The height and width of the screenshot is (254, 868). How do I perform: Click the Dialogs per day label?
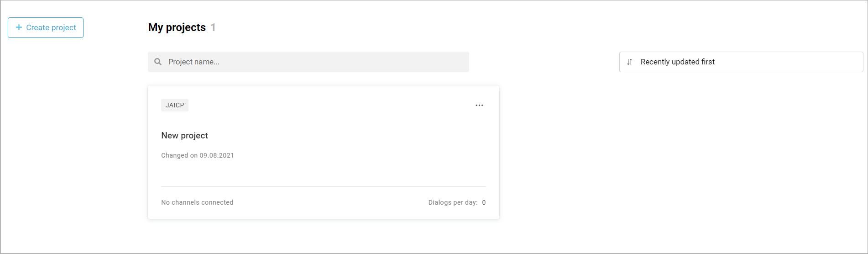click(453, 202)
